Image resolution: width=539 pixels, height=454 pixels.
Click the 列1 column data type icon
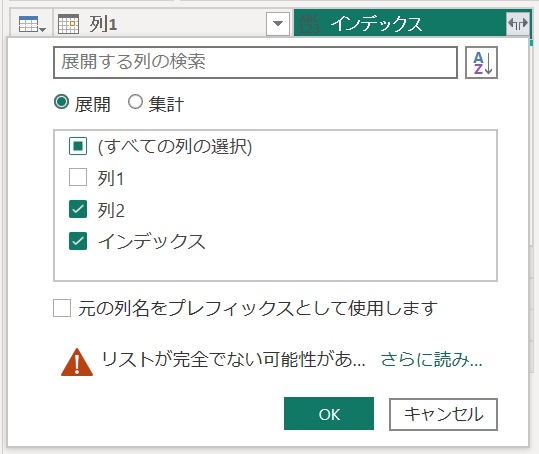[x=68, y=24]
